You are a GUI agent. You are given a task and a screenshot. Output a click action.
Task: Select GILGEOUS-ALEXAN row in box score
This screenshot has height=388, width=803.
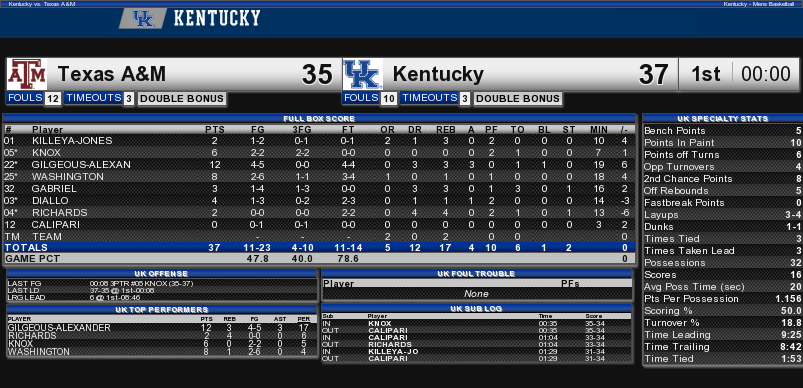(x=319, y=165)
